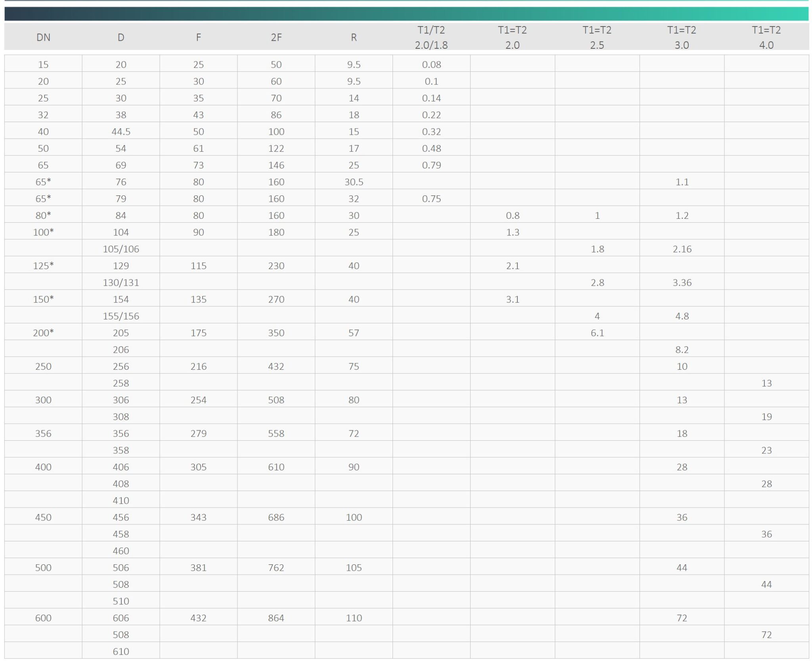Image resolution: width=812 pixels, height=663 pixels.
Task: Click the 279 value in column F
Action: tap(198, 434)
